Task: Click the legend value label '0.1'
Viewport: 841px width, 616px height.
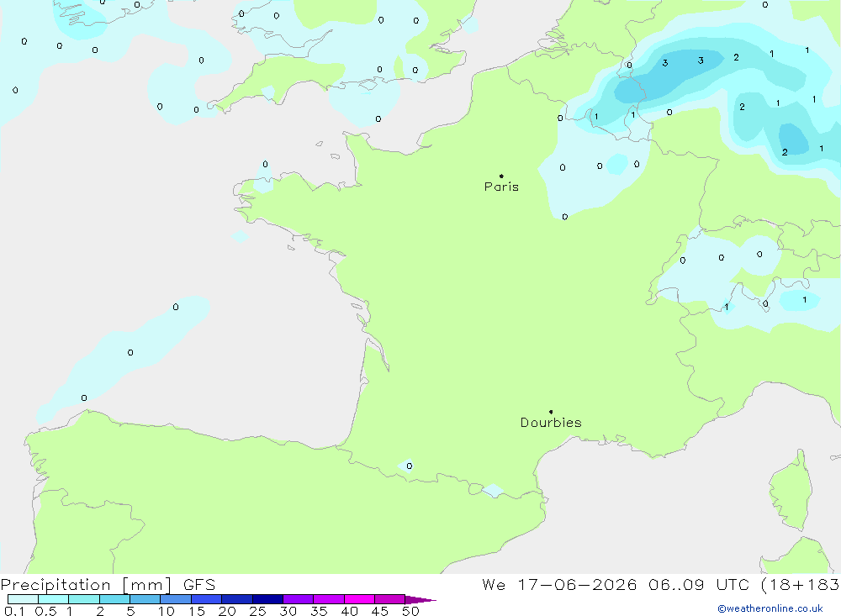Action: tap(14, 611)
